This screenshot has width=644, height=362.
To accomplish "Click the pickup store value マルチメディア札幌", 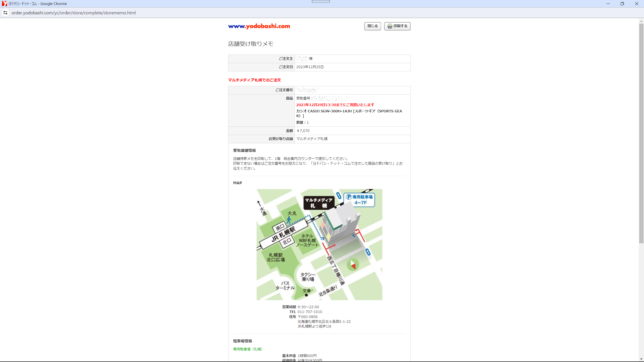I will tap(312, 139).
